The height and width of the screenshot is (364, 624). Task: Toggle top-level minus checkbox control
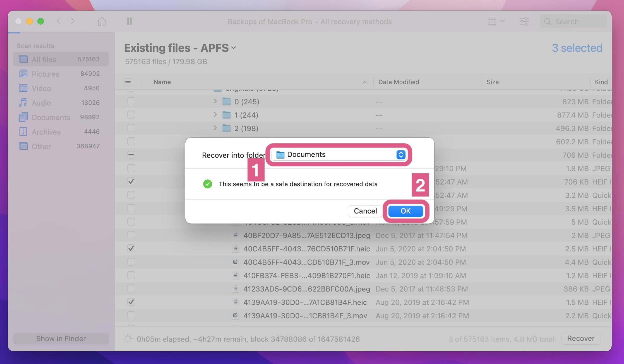pyautogui.click(x=128, y=82)
